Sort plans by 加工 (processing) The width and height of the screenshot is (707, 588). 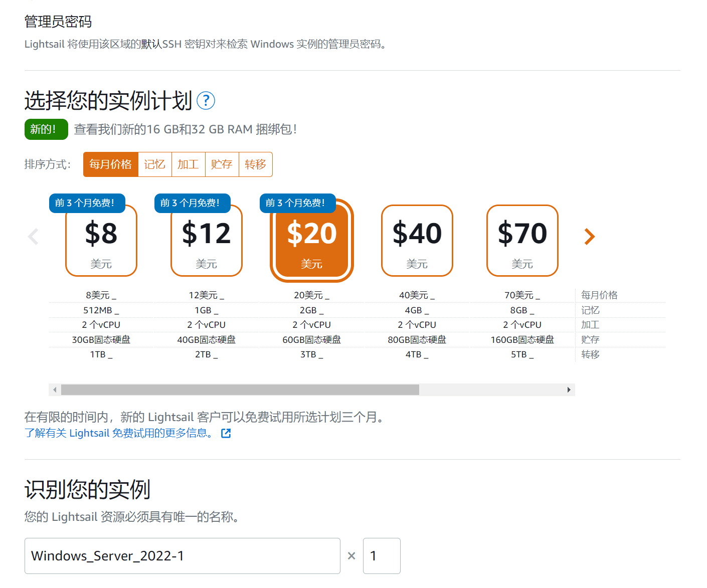point(188,164)
